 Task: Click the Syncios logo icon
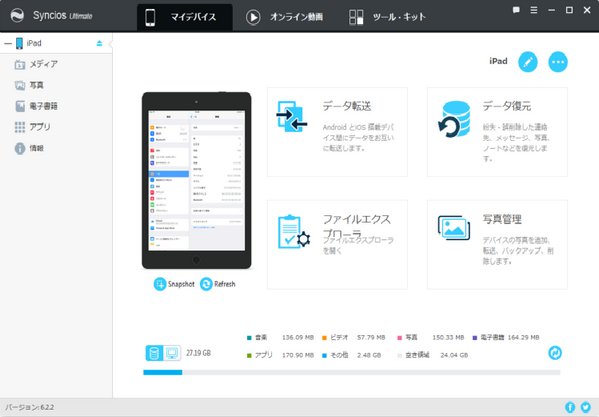click(17, 16)
